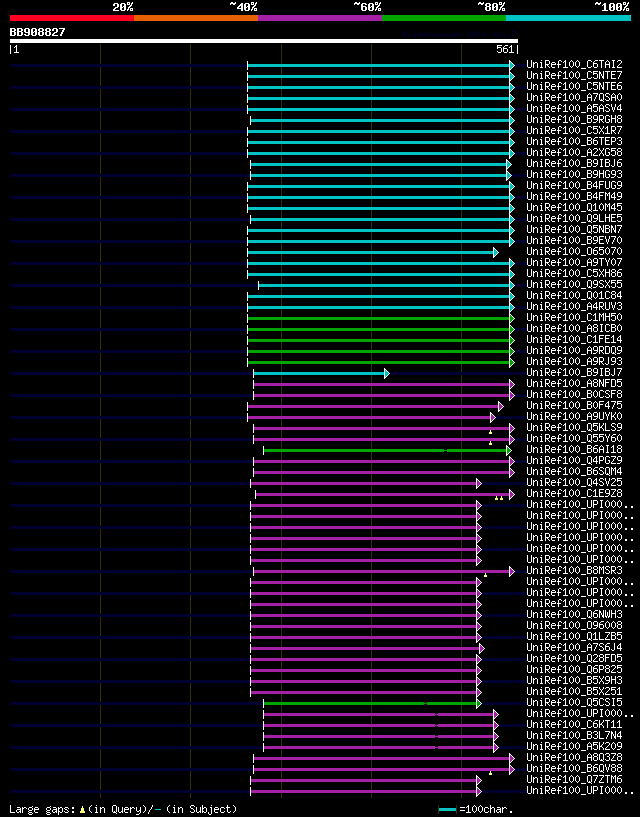Click the green alignment bar for B6AI18

coord(387,450)
